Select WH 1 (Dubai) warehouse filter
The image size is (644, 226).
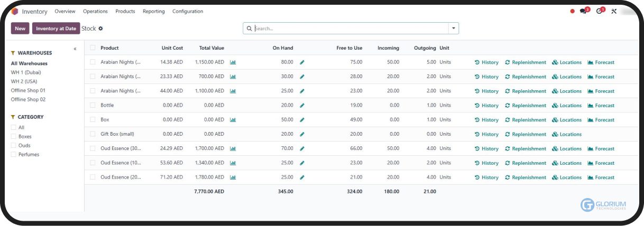point(26,72)
